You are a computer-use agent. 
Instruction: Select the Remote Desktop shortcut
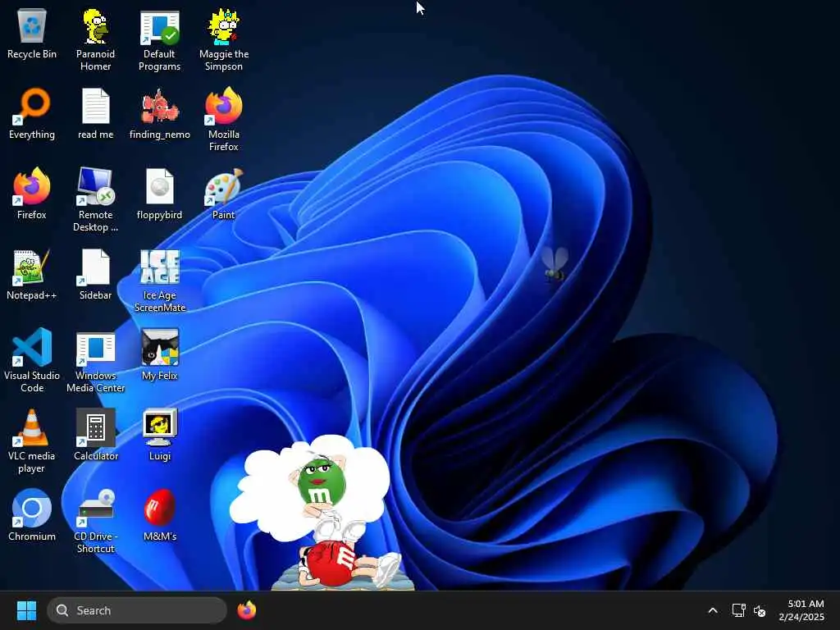coord(95,200)
